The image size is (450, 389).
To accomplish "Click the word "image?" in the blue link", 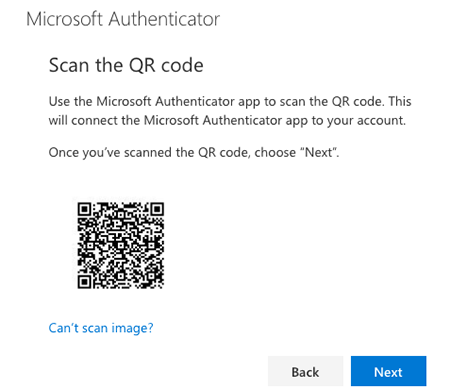I will [132, 329].
